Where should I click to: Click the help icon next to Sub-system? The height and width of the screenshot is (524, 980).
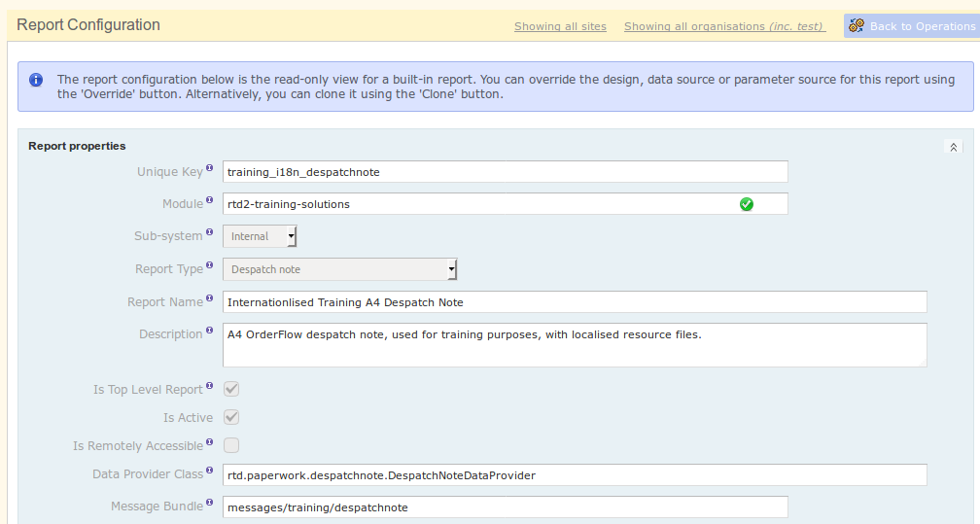pyautogui.click(x=209, y=232)
